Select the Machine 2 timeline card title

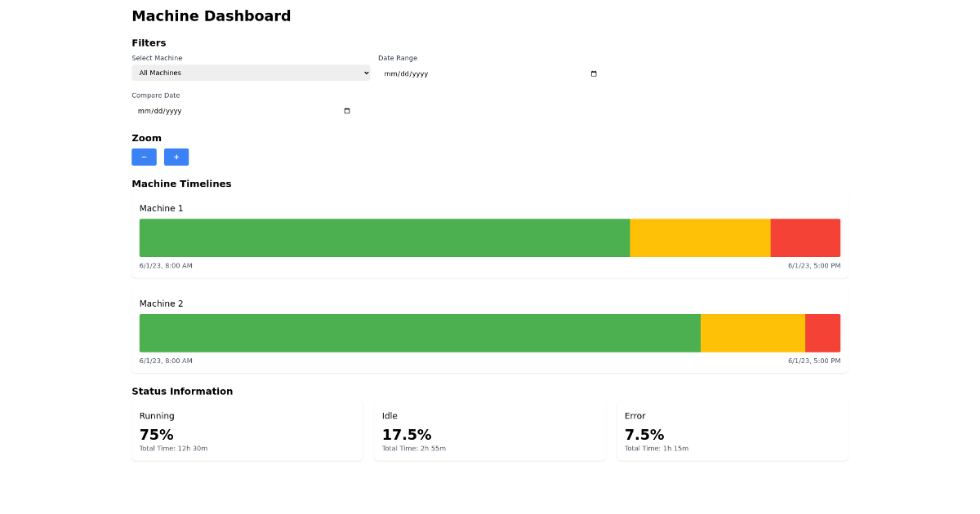(x=161, y=303)
